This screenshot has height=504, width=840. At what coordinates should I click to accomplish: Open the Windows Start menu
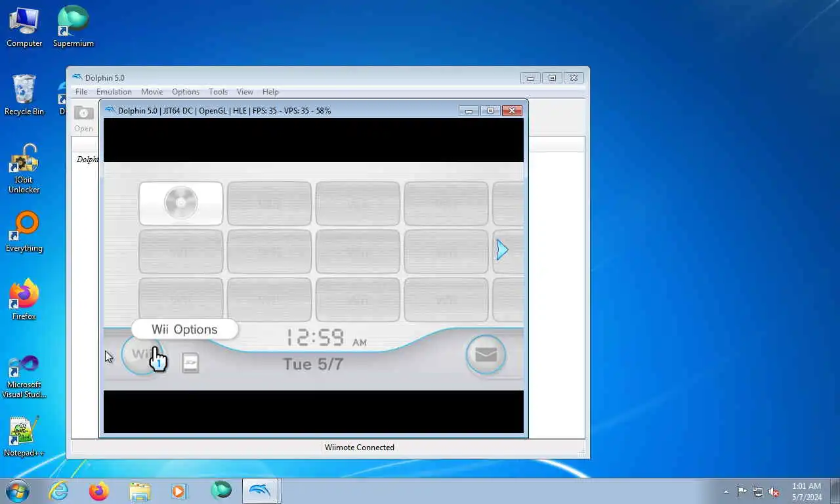tap(16, 491)
